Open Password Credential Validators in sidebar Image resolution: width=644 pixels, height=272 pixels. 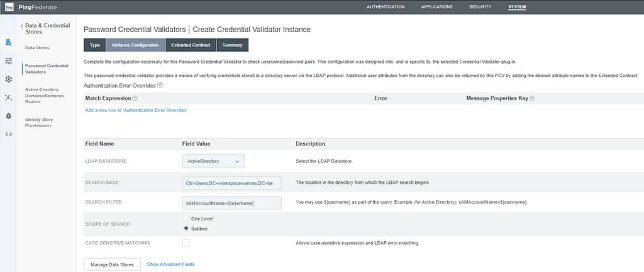click(x=47, y=69)
